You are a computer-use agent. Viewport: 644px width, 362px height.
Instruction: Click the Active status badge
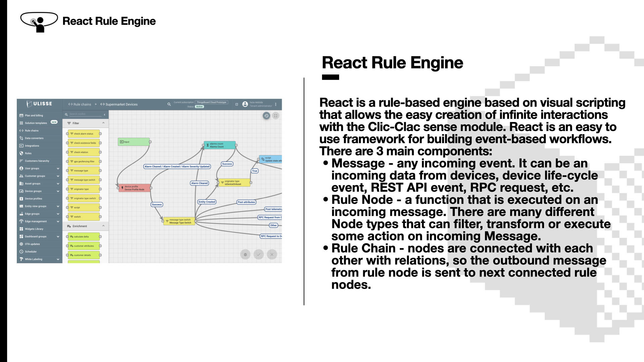(x=200, y=107)
